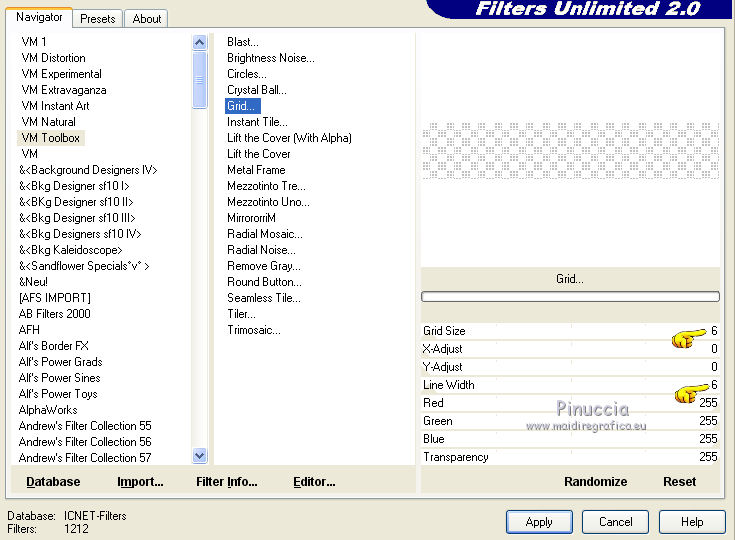Reset the filter settings

click(x=679, y=482)
